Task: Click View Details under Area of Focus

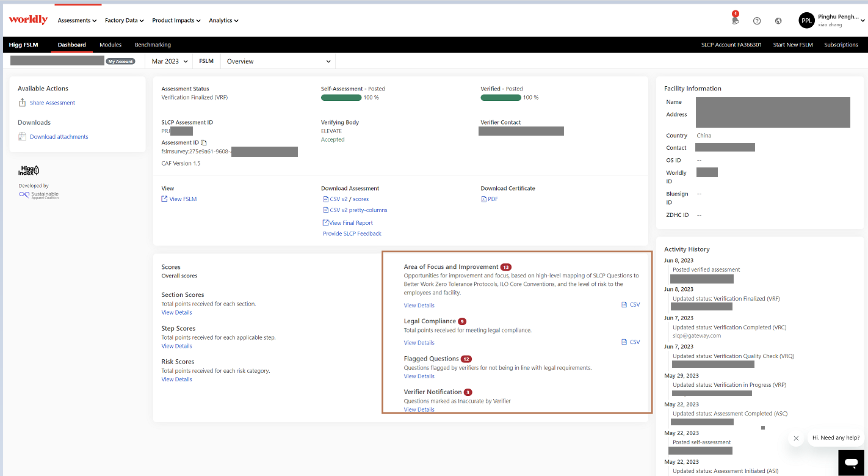Action: click(x=419, y=306)
